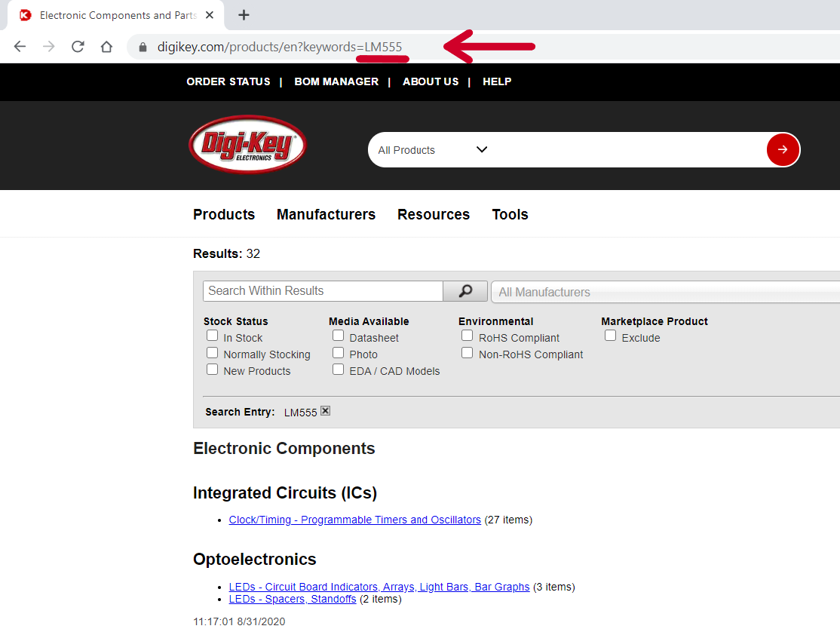
Task: Enable RoHS Compliant filter
Action: pyautogui.click(x=468, y=336)
